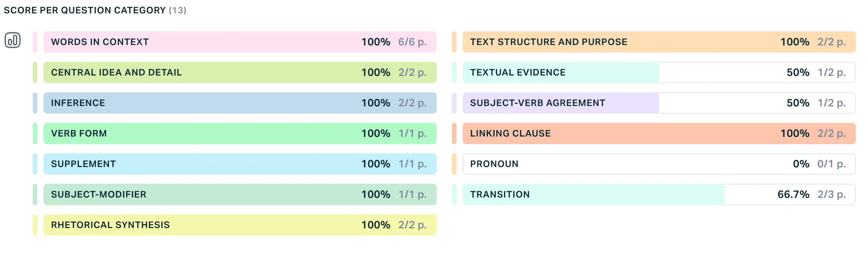Click the Textual Evidence progress bar
The height and width of the screenshot is (254, 868).
[659, 73]
